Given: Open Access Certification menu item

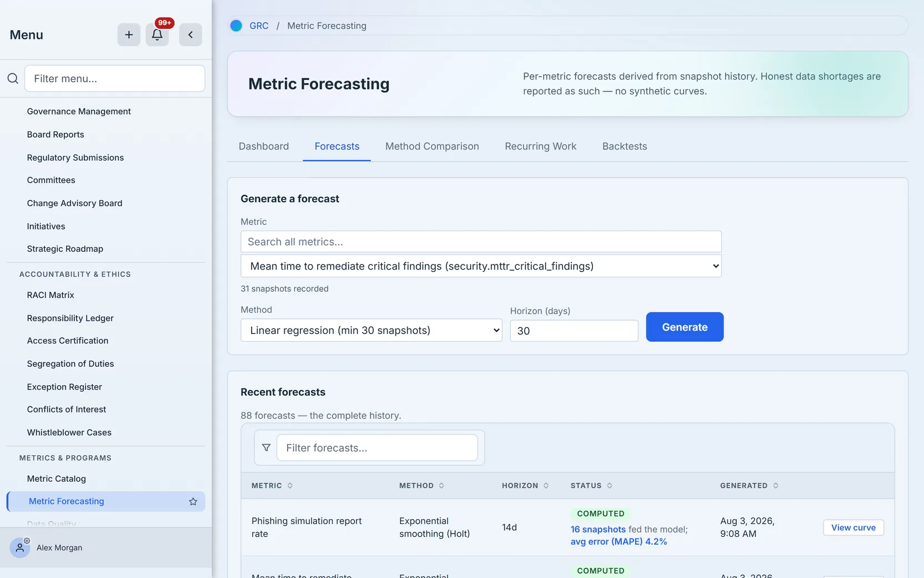Looking at the screenshot, I should click(x=68, y=341).
